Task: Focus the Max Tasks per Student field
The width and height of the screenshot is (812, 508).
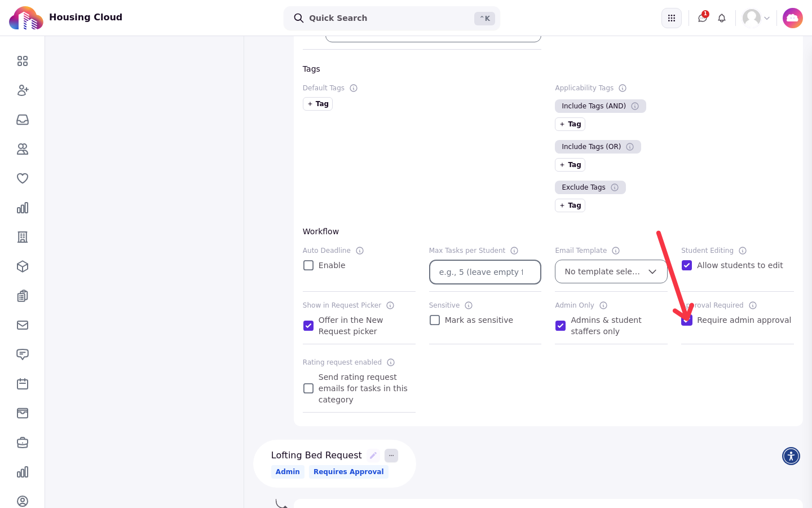Action: pos(485,272)
